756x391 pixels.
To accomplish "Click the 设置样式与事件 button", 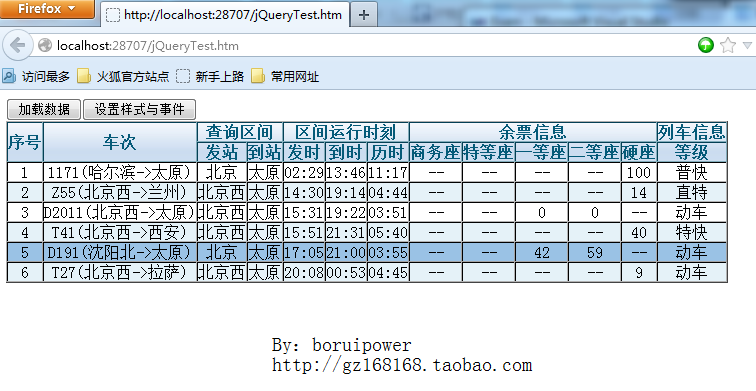I will (139, 109).
